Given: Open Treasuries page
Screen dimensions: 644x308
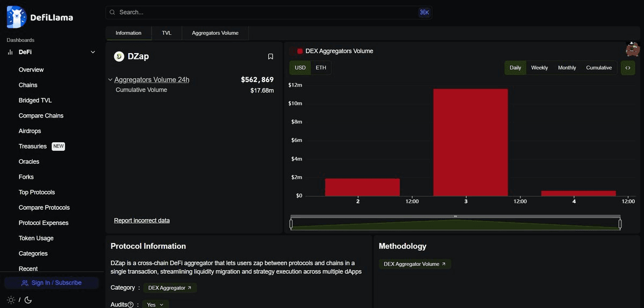Looking at the screenshot, I should pyautogui.click(x=33, y=146).
